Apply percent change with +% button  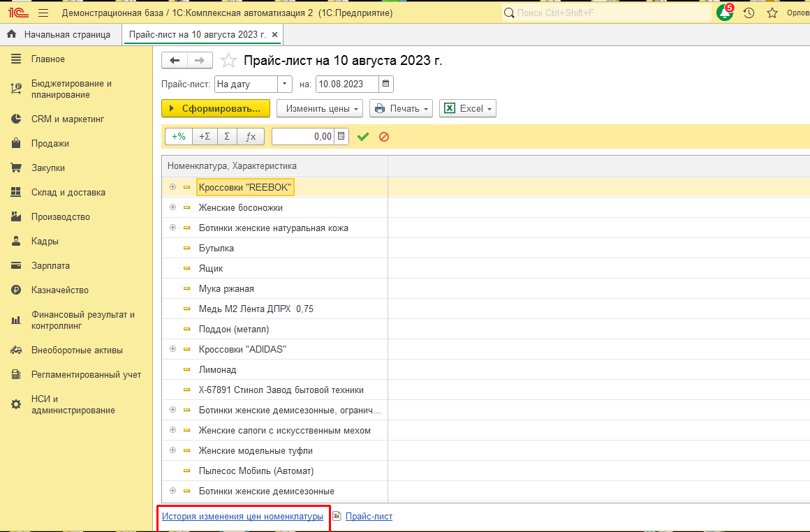point(179,136)
